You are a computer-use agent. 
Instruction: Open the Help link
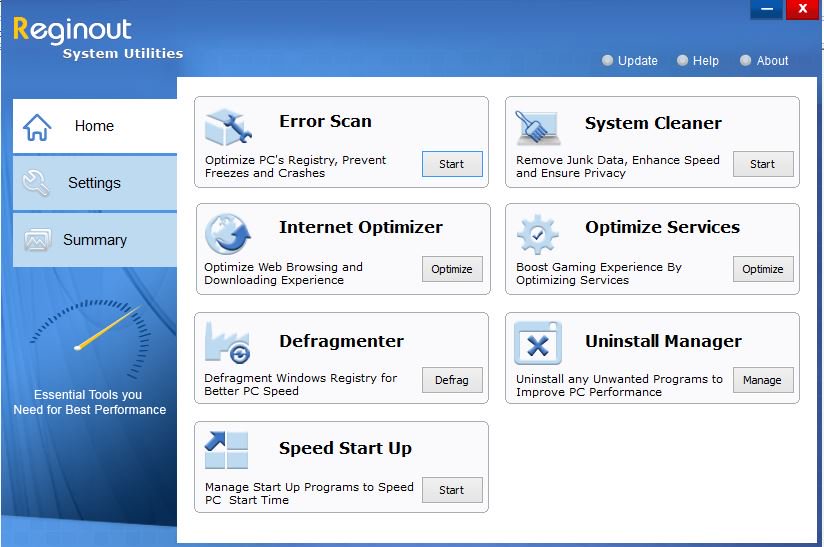tap(705, 60)
